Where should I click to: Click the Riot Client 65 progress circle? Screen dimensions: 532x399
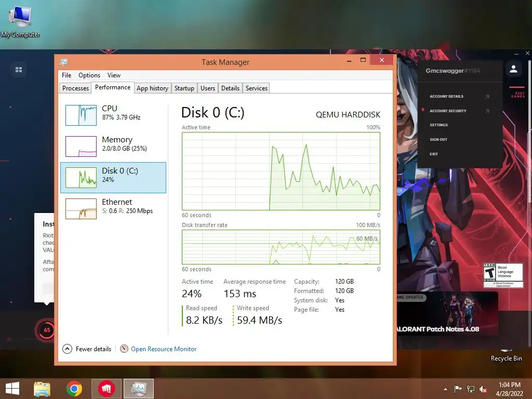click(47, 330)
